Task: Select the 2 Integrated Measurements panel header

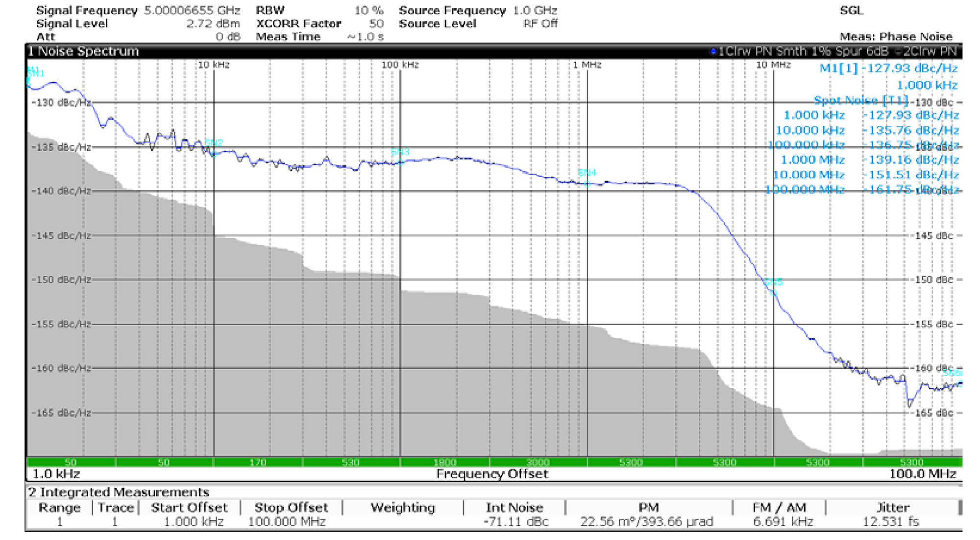Action: click(x=119, y=492)
